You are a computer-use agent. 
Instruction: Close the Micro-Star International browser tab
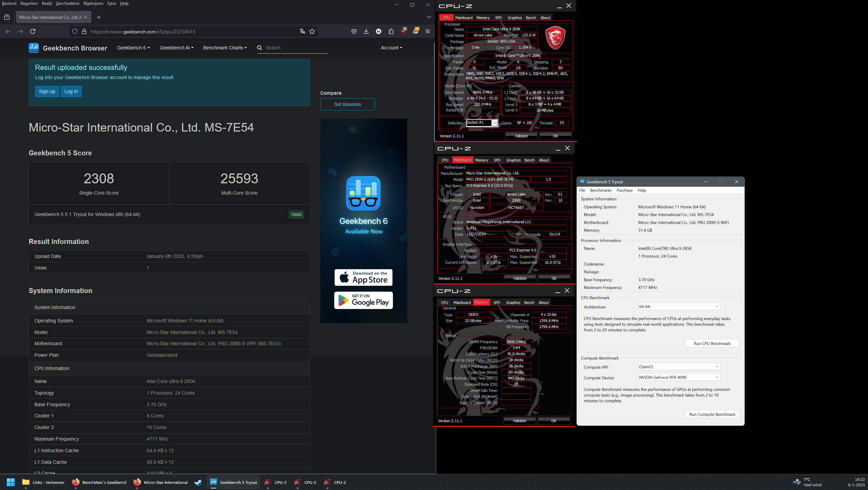[86, 17]
